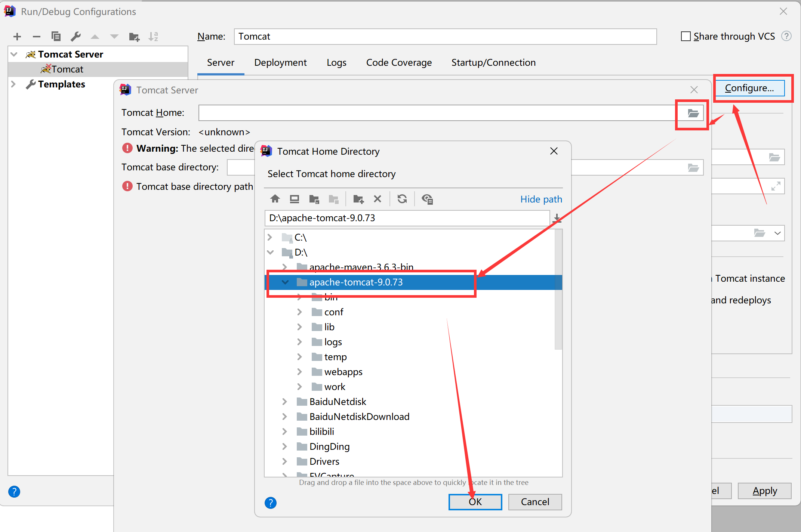Expand the conf folder
Image resolution: width=801 pixels, height=532 pixels.
tap(299, 312)
